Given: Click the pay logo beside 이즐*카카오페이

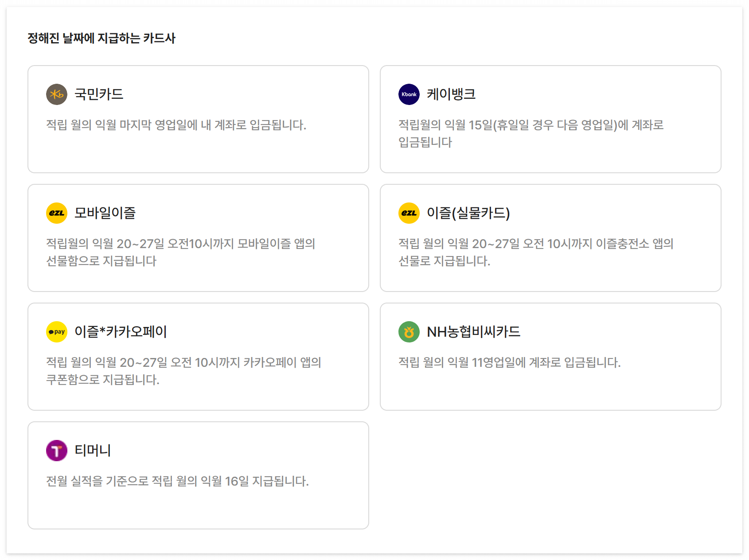Looking at the screenshot, I should point(56,331).
